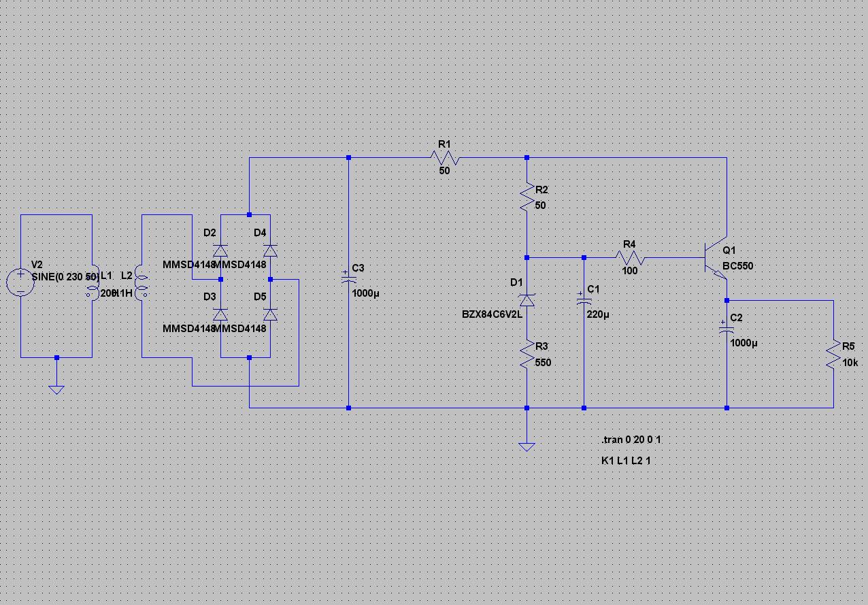Click the 100 value of resistor R4
Screen dimensions: 868x605
tap(630, 271)
